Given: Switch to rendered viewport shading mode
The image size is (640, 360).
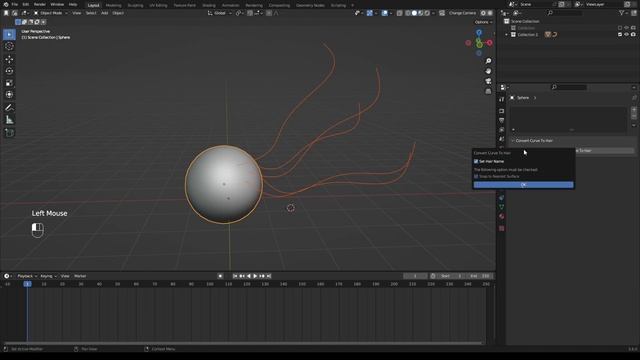Looking at the screenshot, I should [427, 13].
